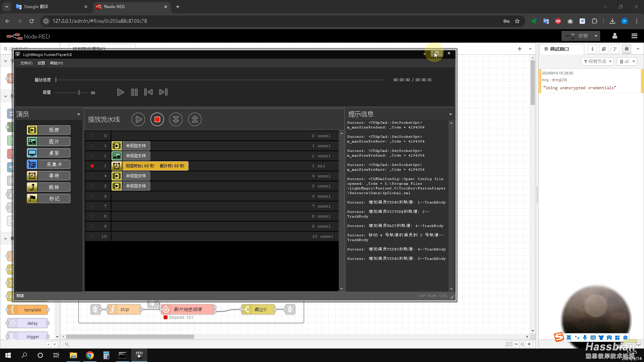This screenshot has width=644, height=362.
Task: Open the 部署 deploy dropdown arrow in Node-RED
Action: [596, 36]
